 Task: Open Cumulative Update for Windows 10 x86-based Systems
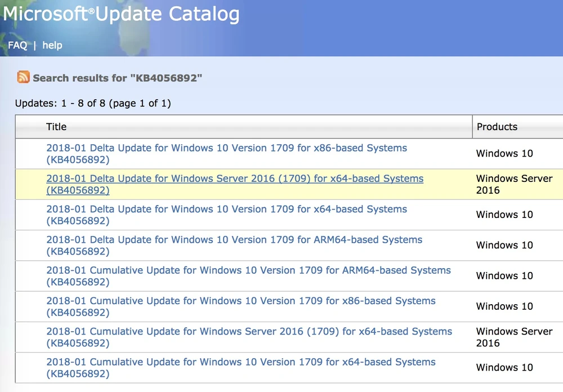click(240, 300)
